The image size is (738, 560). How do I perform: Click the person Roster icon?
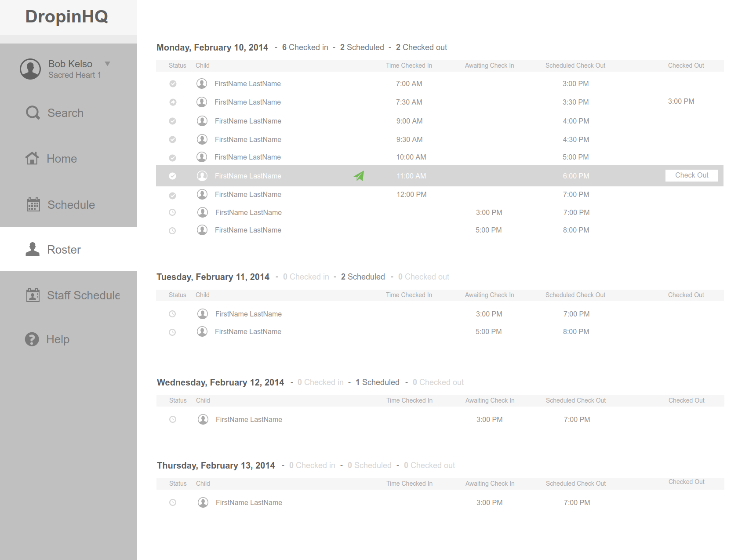33,249
